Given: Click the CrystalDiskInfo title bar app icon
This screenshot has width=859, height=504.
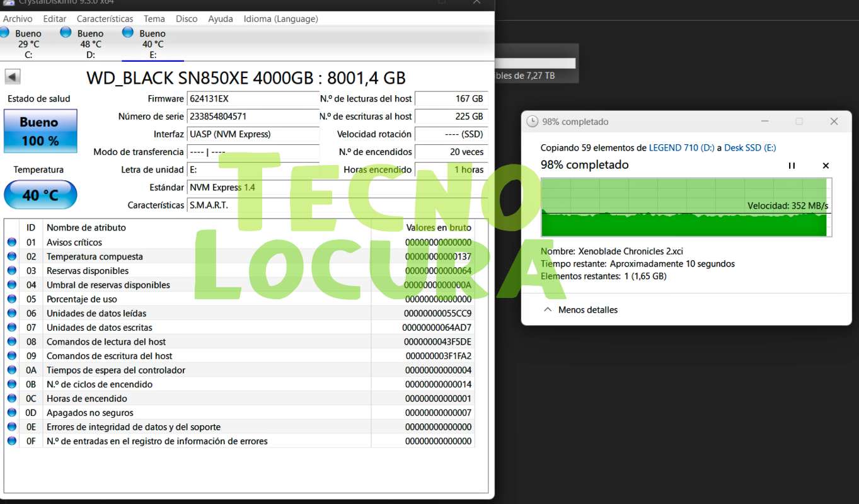Looking at the screenshot, I should pos(9,3).
